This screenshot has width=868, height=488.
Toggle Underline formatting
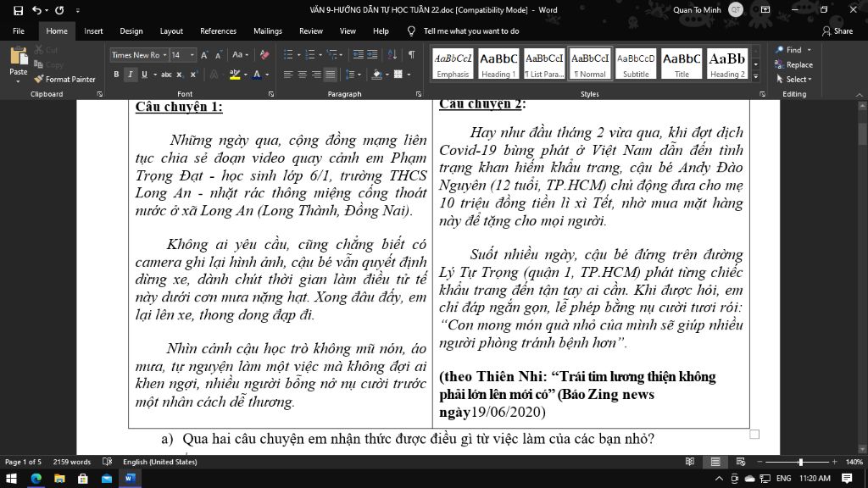[x=144, y=75]
